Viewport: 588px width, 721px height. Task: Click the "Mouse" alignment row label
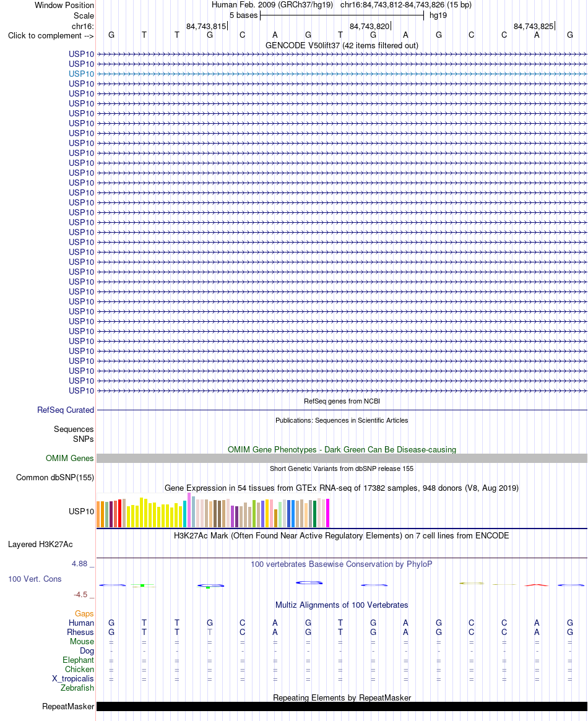tap(82, 641)
